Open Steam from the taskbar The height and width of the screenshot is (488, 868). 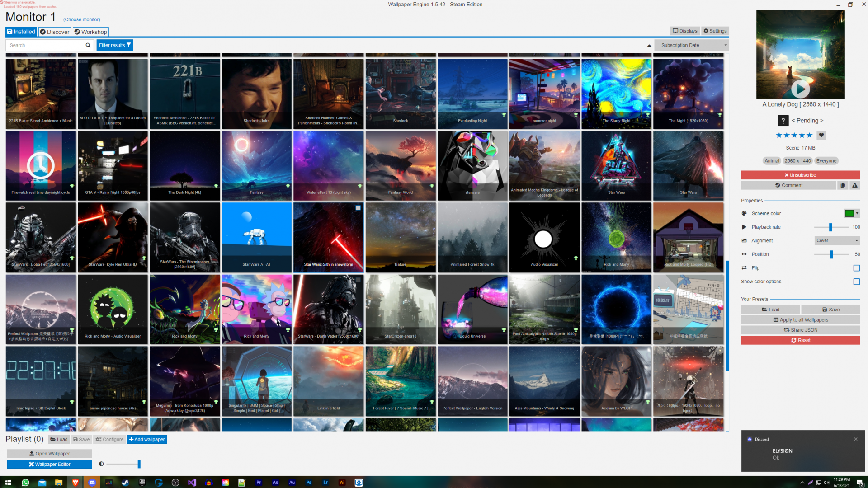tap(125, 483)
